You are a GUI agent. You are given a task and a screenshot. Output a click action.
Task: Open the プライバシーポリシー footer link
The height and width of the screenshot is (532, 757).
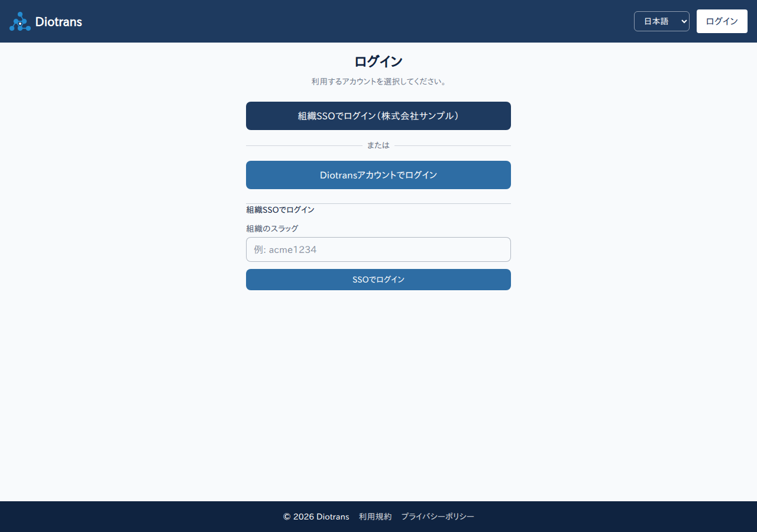438,517
